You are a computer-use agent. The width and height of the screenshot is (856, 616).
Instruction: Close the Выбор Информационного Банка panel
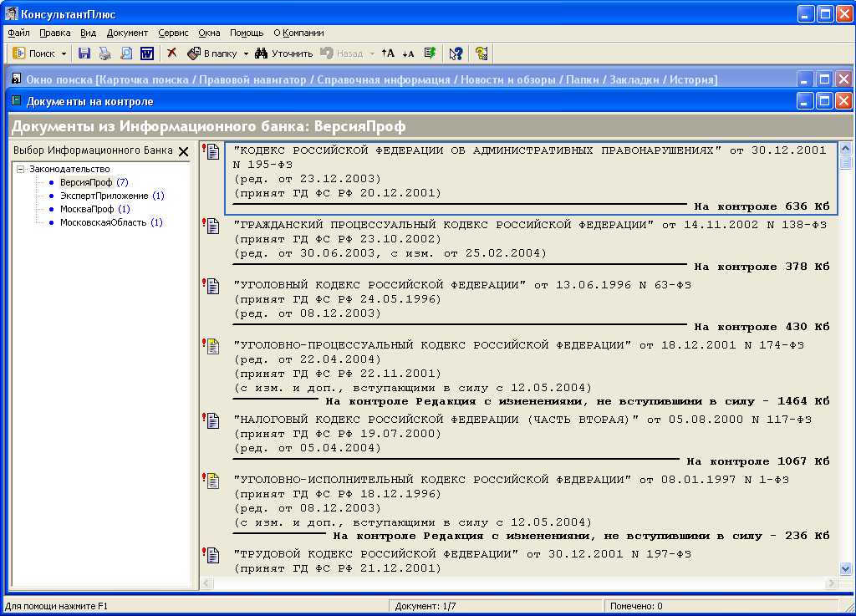pos(183,151)
